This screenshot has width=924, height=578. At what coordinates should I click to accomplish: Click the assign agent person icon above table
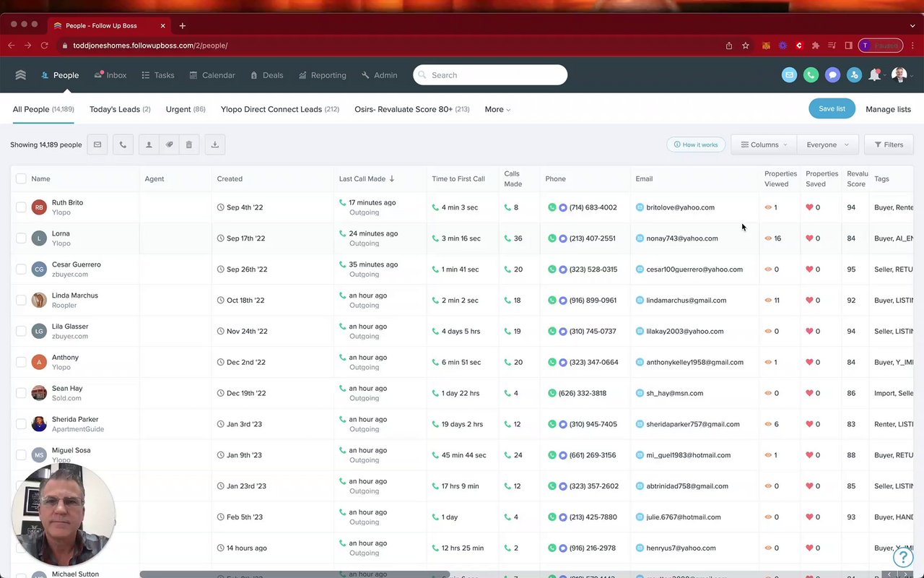(149, 144)
